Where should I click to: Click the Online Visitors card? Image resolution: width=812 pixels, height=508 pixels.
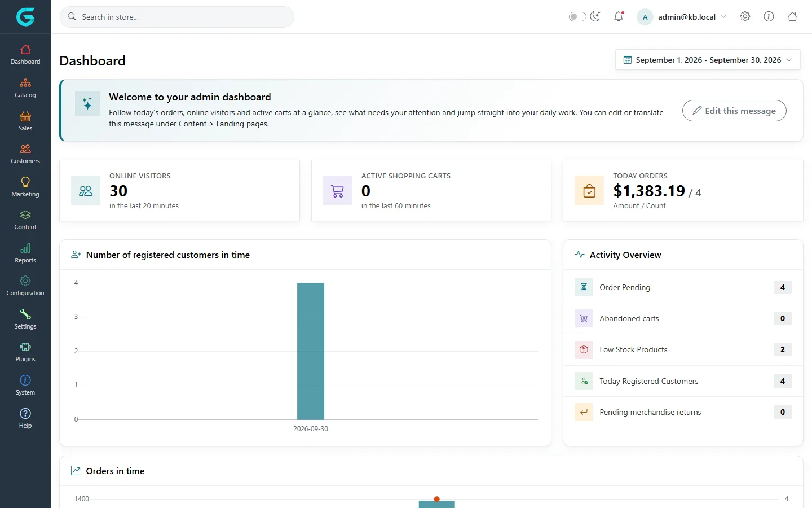click(179, 190)
